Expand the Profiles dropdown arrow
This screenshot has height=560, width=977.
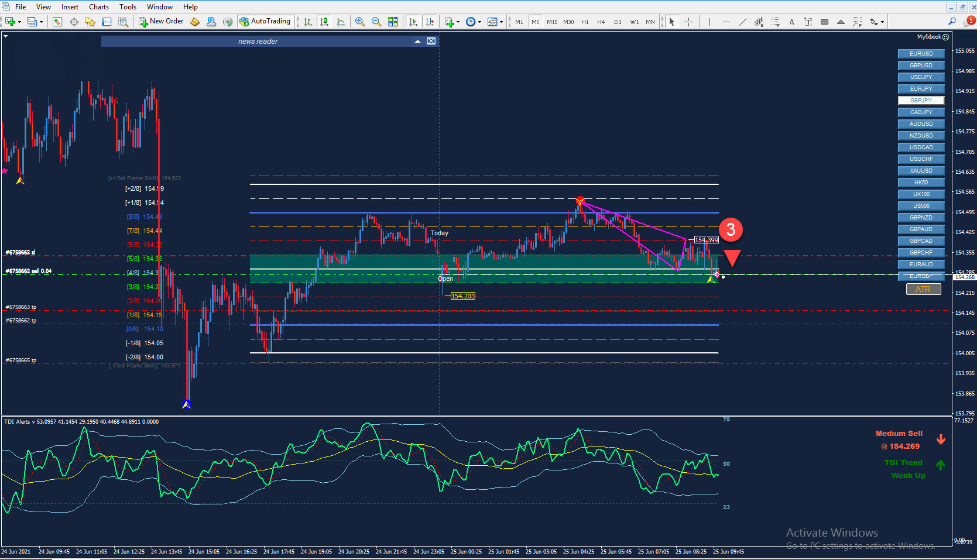coord(41,22)
